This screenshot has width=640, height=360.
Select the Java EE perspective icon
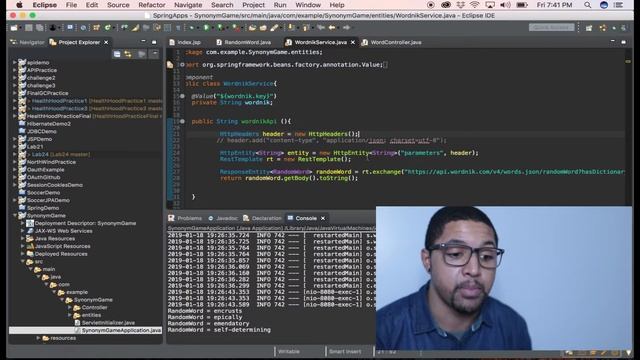click(603, 28)
